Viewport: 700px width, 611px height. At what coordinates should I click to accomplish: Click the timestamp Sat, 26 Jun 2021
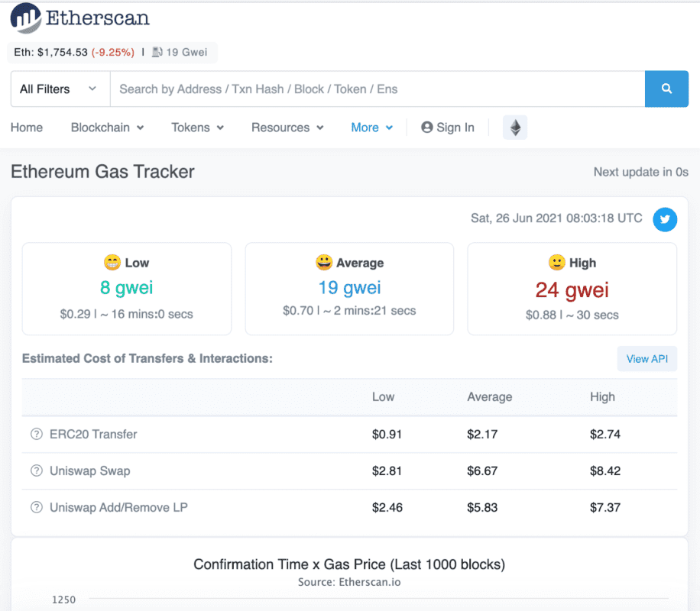click(x=556, y=218)
